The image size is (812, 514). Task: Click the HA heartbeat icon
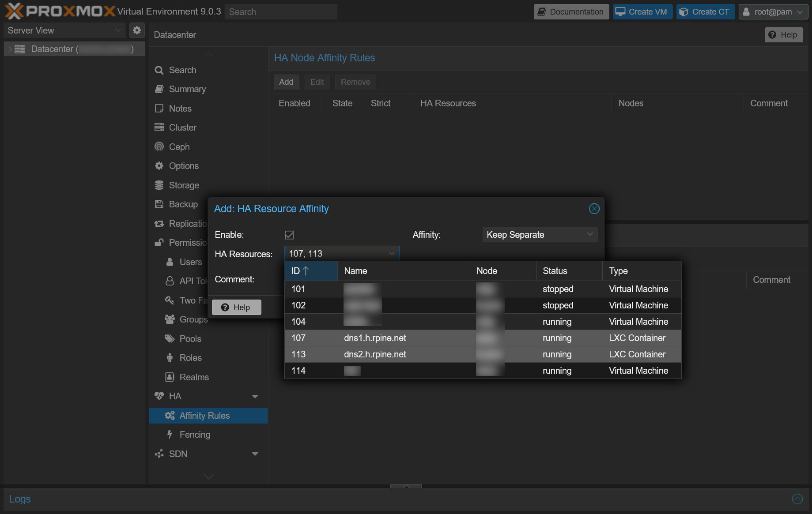pos(159,396)
